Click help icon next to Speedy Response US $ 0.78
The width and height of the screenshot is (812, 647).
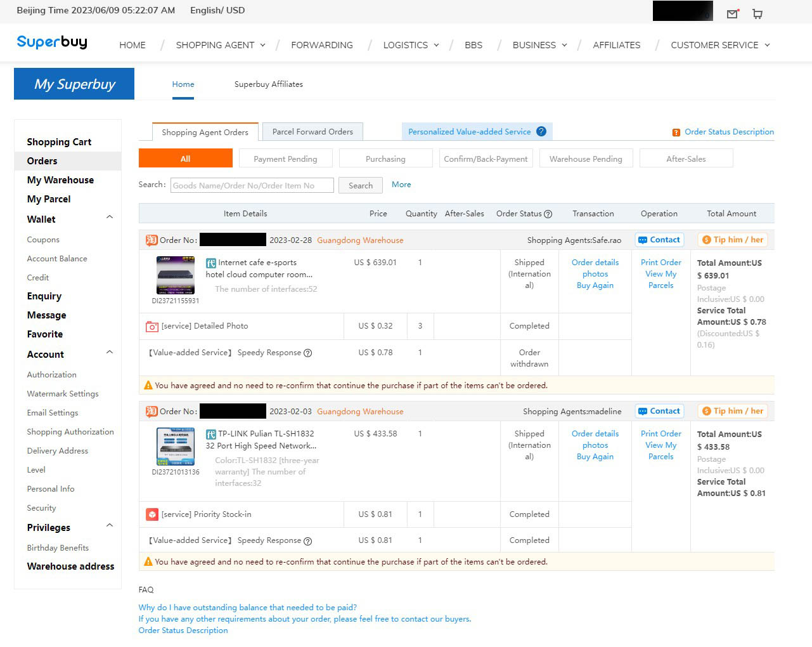(308, 353)
